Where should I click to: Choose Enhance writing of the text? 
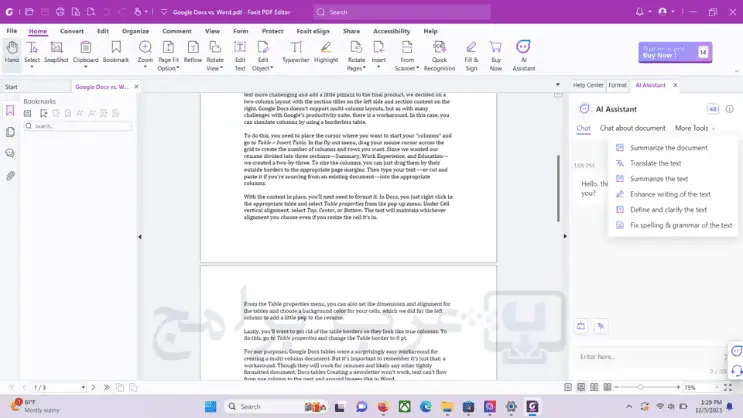(x=670, y=194)
